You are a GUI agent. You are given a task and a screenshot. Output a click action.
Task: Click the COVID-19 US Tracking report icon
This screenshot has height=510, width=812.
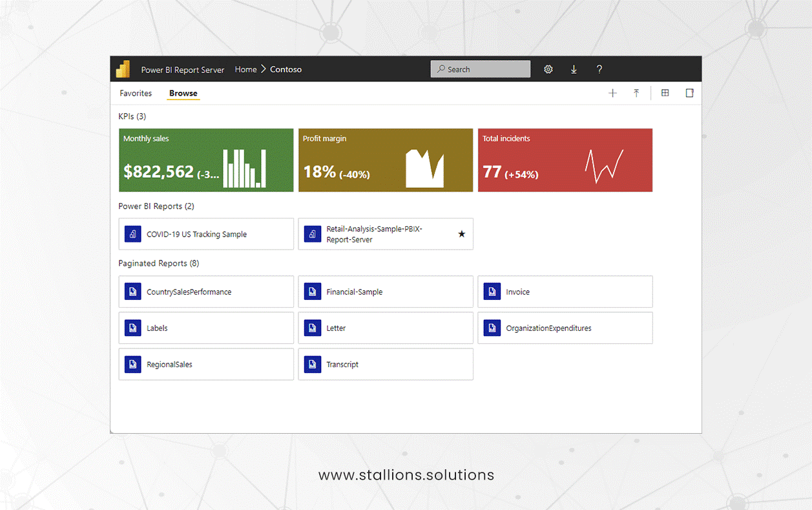pyautogui.click(x=133, y=234)
